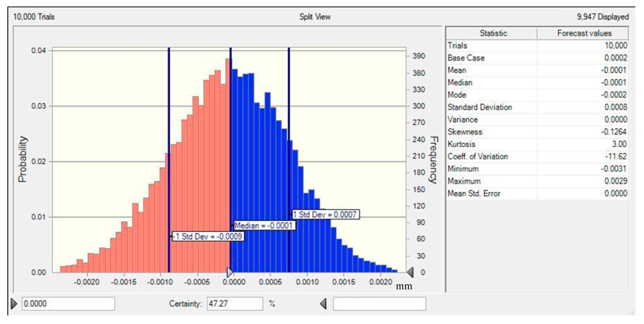The image size is (644, 324).
Task: Click the Split View title label
Action: [x=315, y=17]
